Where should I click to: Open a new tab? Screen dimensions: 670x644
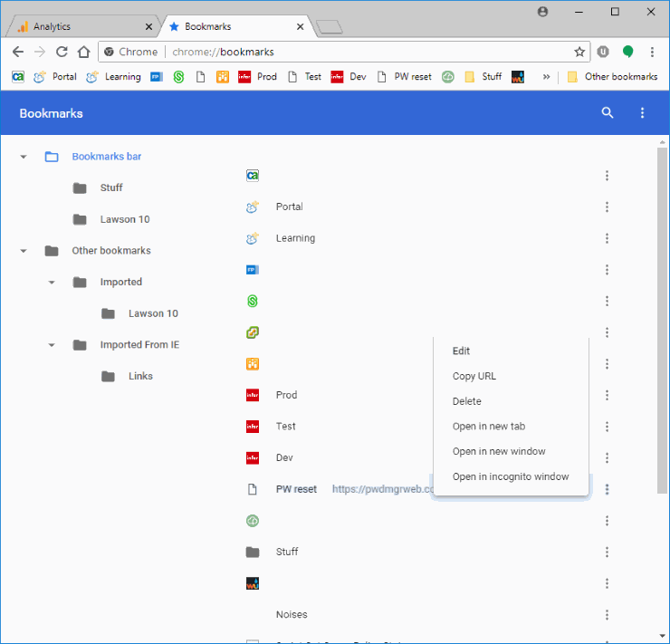tap(330, 27)
